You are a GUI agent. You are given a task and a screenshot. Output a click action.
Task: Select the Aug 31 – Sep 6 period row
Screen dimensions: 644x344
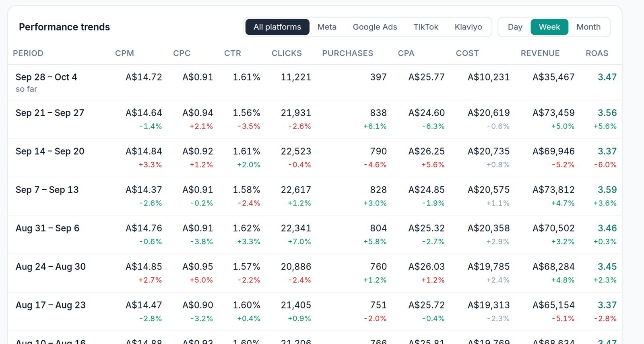click(315, 235)
